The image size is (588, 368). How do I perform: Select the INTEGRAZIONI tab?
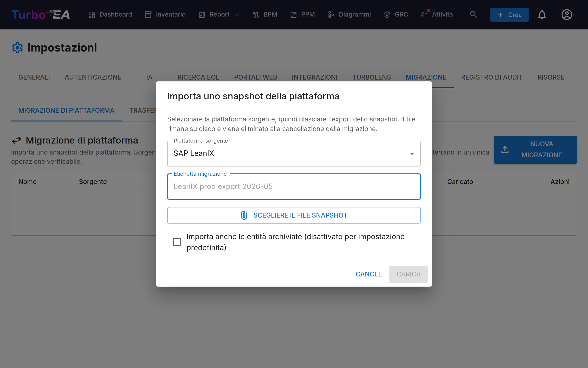click(315, 78)
